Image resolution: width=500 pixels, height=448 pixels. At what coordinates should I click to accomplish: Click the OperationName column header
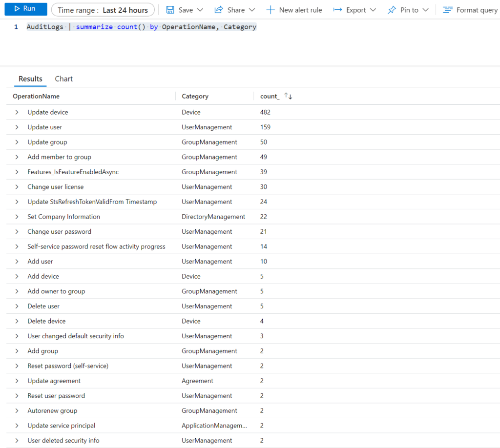[x=36, y=96]
